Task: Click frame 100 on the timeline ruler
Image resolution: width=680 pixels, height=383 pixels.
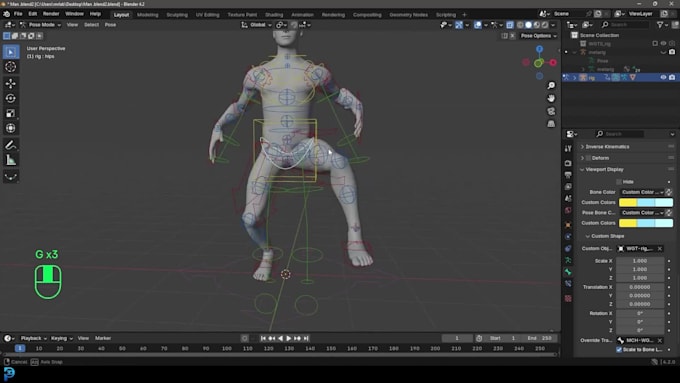Action: pos(226,348)
